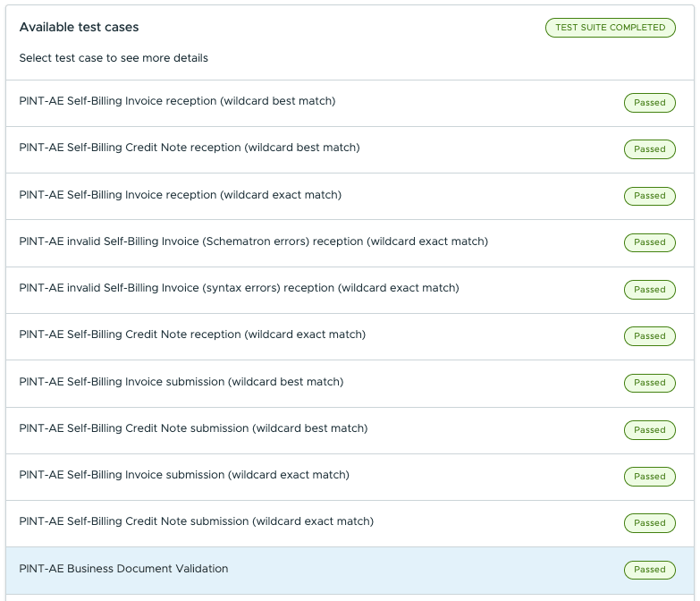Screen dimensions: 700x601
Task: Click the TEST SUITE COMPLETED badge
Action: tap(611, 28)
